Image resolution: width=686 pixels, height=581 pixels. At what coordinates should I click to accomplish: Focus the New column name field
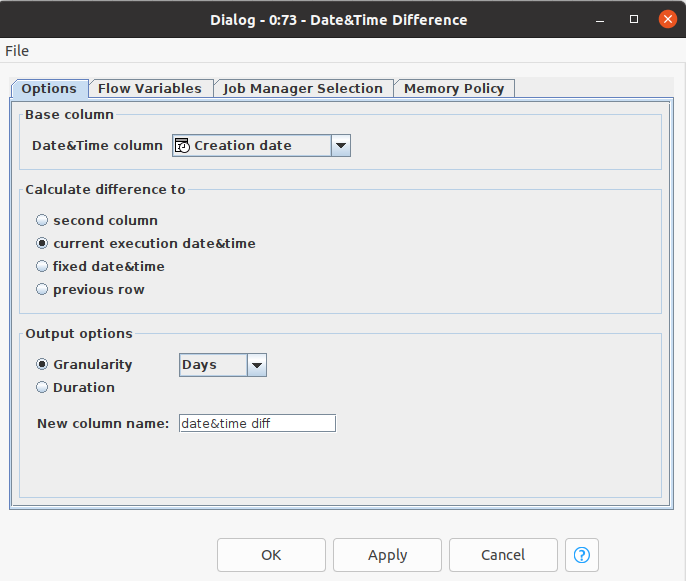click(257, 424)
